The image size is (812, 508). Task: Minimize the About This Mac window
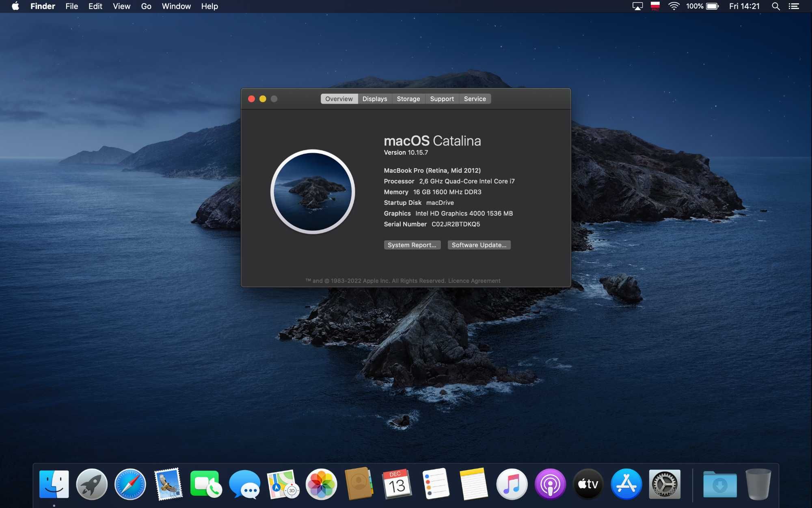[263, 99]
